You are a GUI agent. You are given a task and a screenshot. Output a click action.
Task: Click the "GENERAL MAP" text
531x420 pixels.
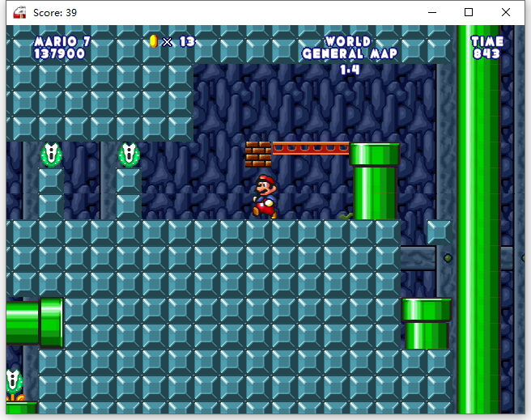click(x=350, y=53)
